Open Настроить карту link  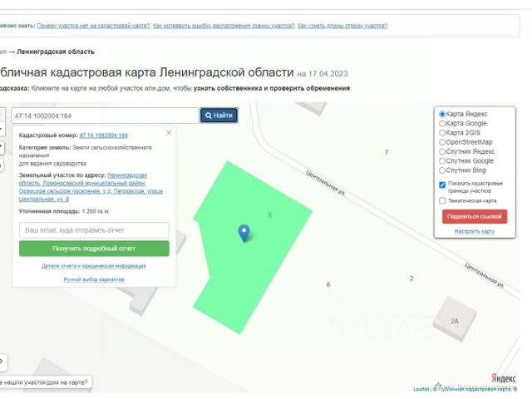[x=475, y=231]
